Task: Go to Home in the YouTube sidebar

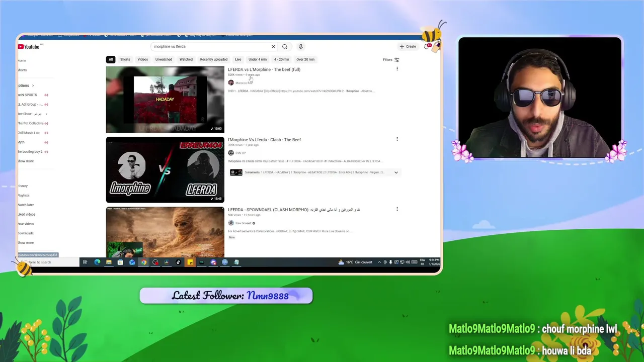Action: [x=22, y=60]
